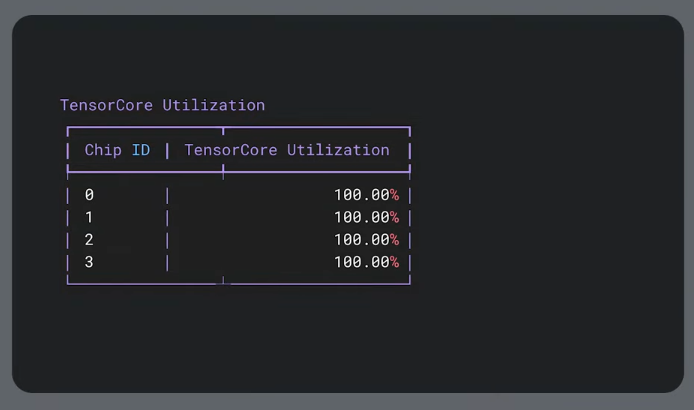Click the "TensorCore Utilization" title above the table
This screenshot has height=410, width=694.
point(162,105)
